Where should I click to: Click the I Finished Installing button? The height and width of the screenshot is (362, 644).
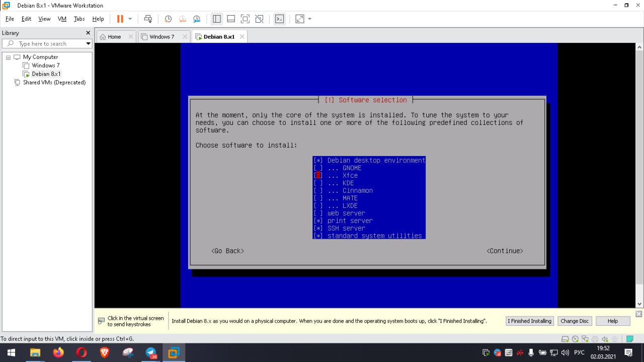tap(529, 321)
